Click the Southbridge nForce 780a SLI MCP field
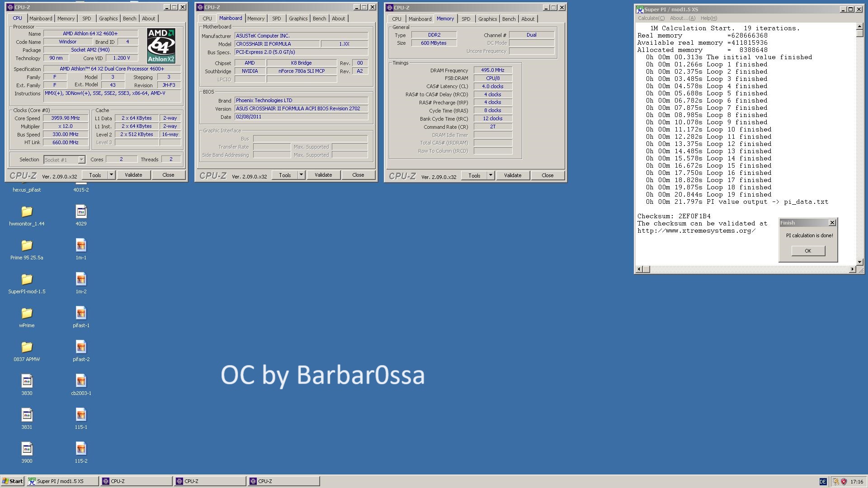The height and width of the screenshot is (488, 868). coord(302,71)
